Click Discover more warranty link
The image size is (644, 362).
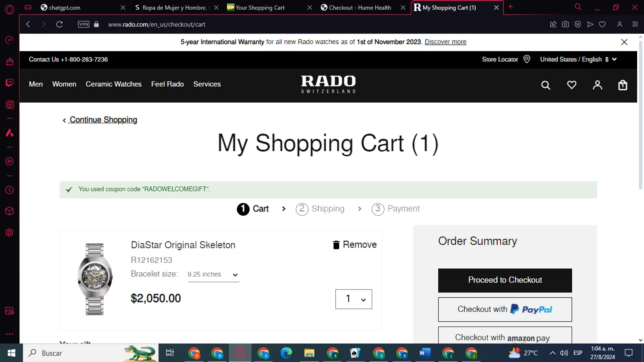(x=445, y=42)
